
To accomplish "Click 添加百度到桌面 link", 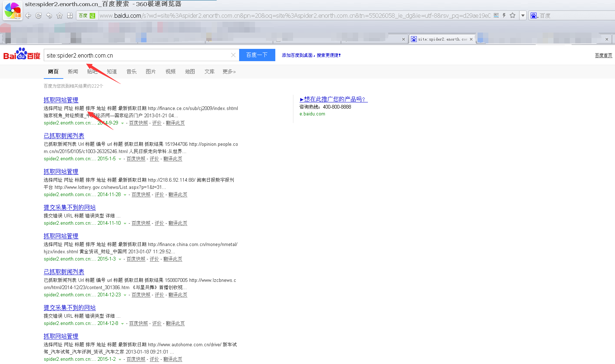I will point(311,55).
